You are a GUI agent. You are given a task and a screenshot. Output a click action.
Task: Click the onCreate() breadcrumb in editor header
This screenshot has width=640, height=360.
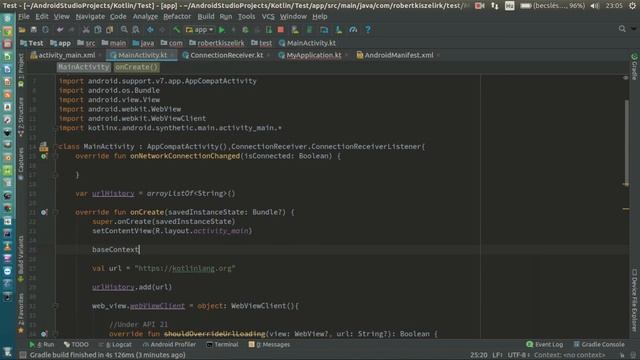pyautogui.click(x=136, y=67)
